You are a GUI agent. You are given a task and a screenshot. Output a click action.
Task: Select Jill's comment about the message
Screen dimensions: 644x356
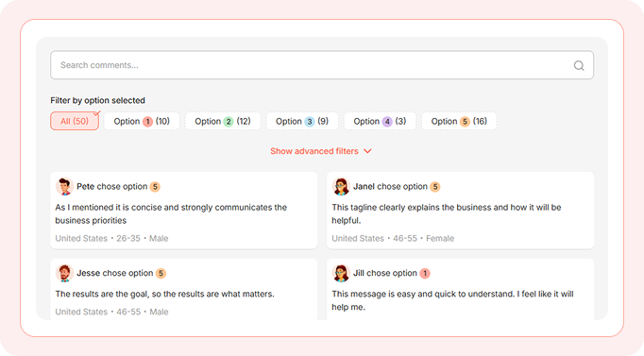pyautogui.click(x=452, y=300)
